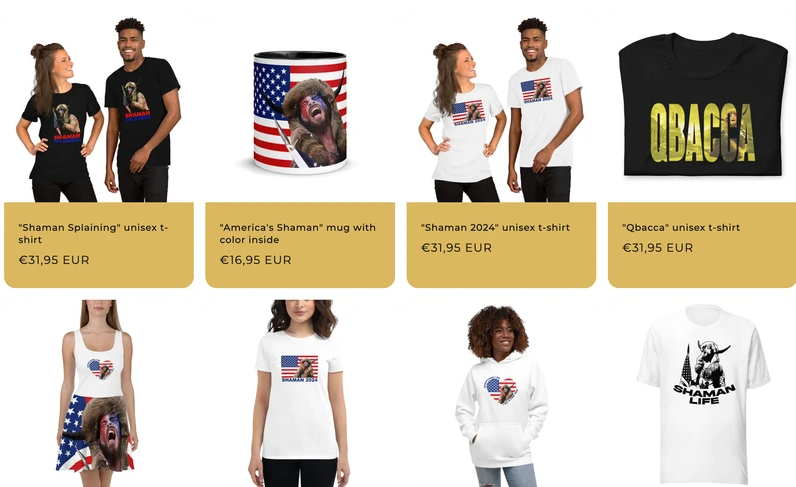Open the folded black QBACCA shirt image
The width and height of the screenshot is (796, 487).
tap(702, 108)
